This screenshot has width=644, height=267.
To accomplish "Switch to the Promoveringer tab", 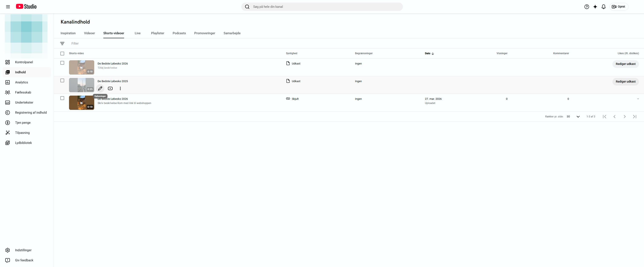I will coord(204,33).
